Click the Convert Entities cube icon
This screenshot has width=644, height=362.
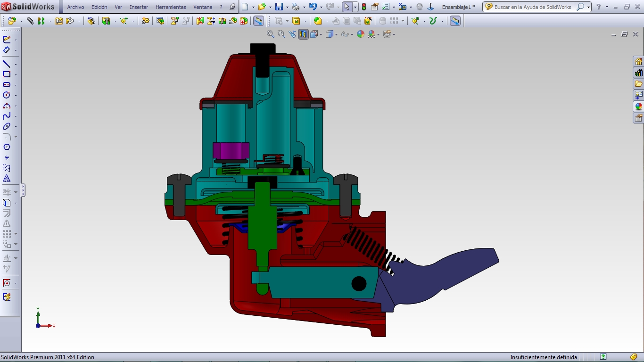[x=7, y=203]
